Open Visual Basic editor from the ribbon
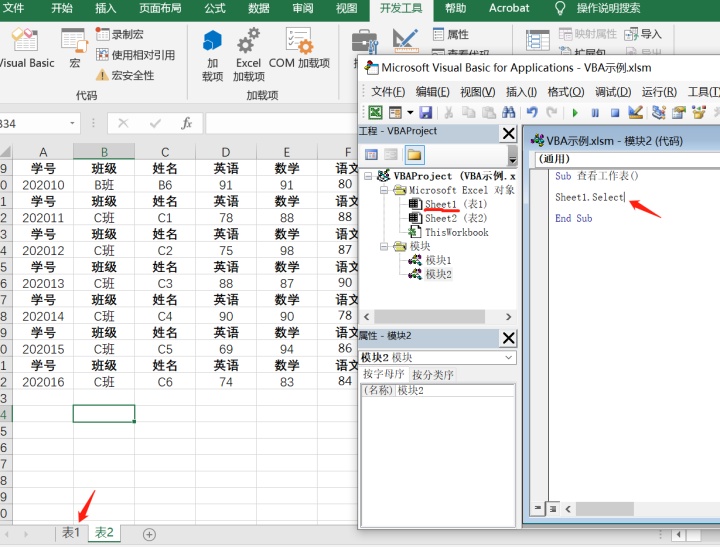 (x=25, y=48)
